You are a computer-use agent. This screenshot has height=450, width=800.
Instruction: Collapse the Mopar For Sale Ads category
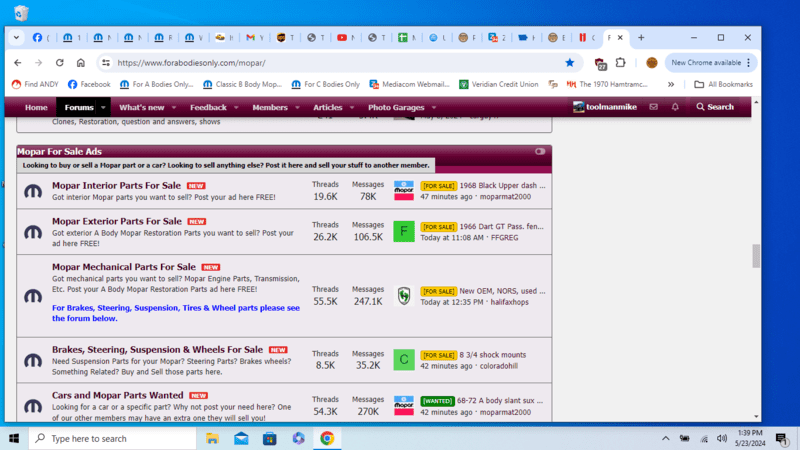pos(541,151)
